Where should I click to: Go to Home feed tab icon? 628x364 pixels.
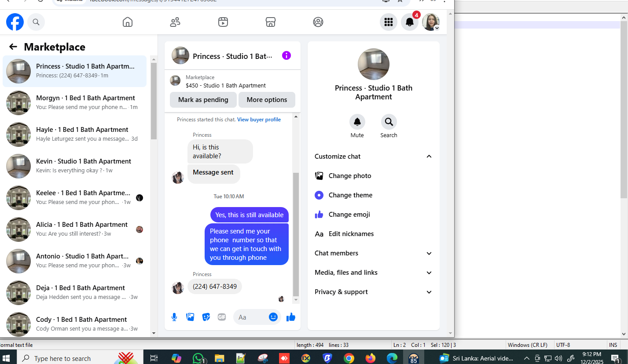128,22
